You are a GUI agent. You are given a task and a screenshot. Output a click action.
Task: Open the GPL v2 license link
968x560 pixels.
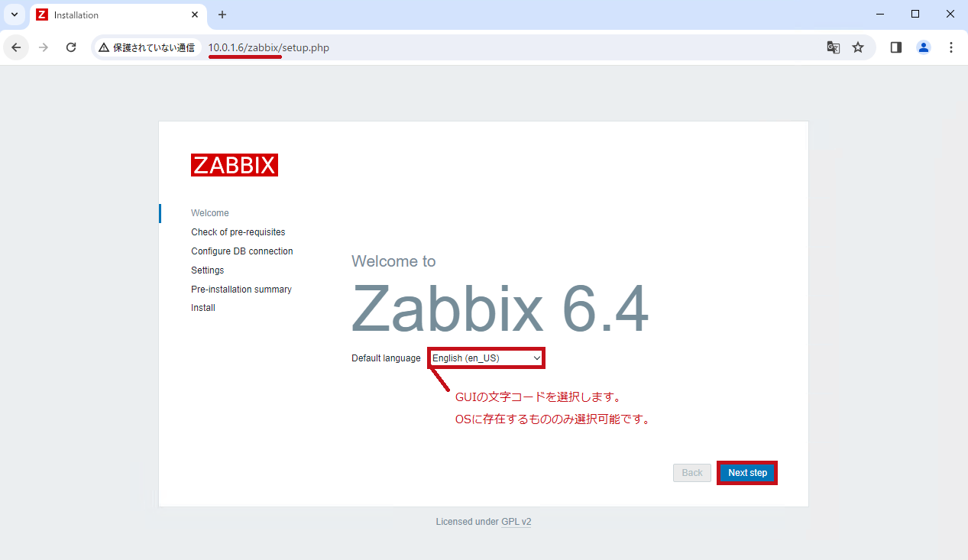pos(516,522)
